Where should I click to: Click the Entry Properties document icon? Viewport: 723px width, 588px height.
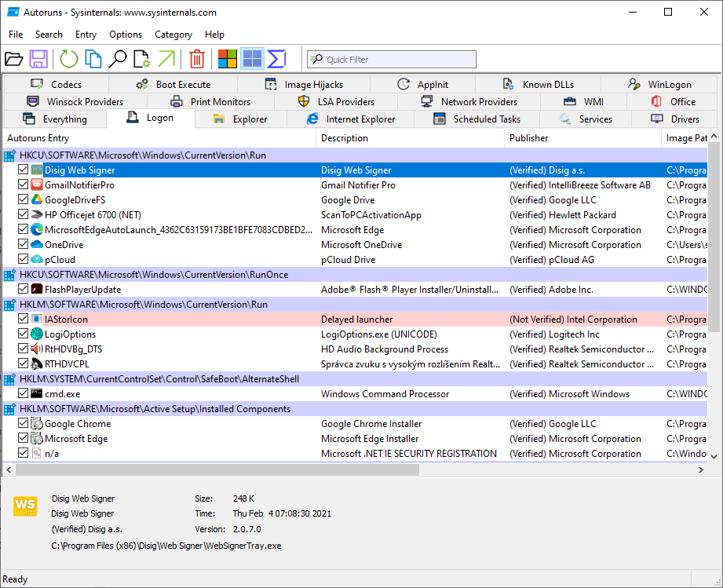click(141, 59)
